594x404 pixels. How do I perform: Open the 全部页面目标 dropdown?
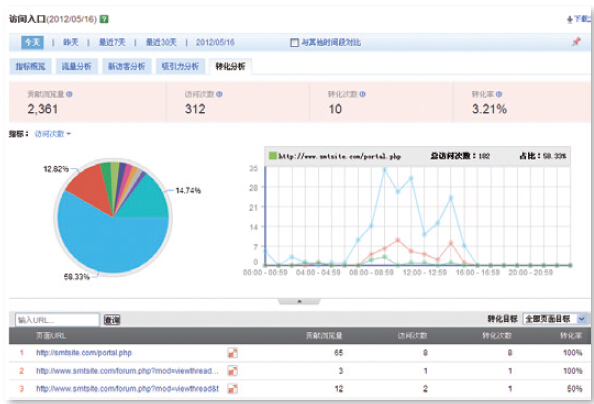(x=555, y=319)
